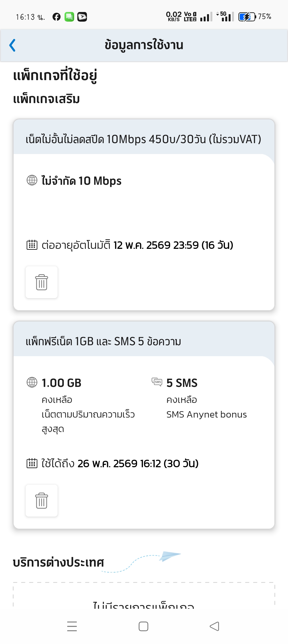
Task: Tap the paper airplane illustration
Action: [170, 556]
